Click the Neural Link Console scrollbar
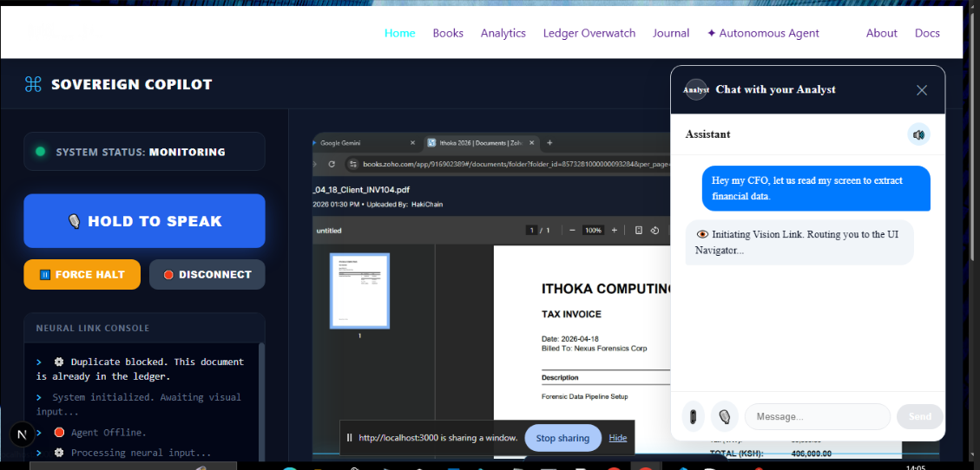This screenshot has height=470, width=980. coord(261,402)
